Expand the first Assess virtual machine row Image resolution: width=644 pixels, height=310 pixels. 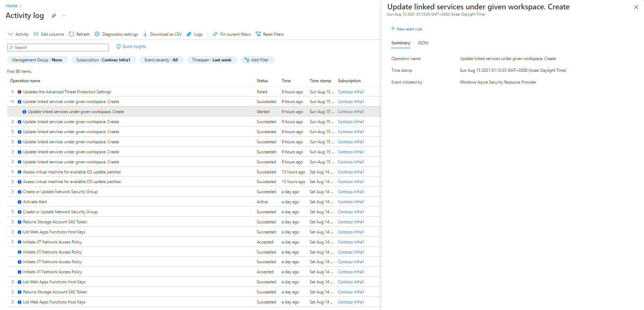(12, 172)
